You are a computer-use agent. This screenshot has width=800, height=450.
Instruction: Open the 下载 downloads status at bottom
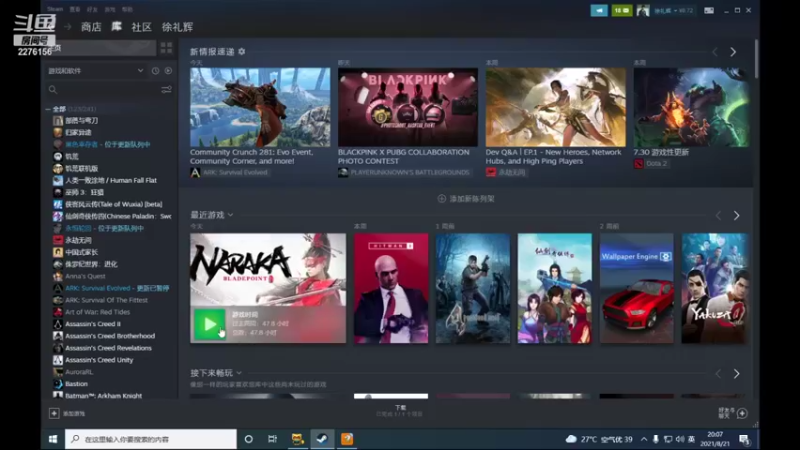point(400,411)
